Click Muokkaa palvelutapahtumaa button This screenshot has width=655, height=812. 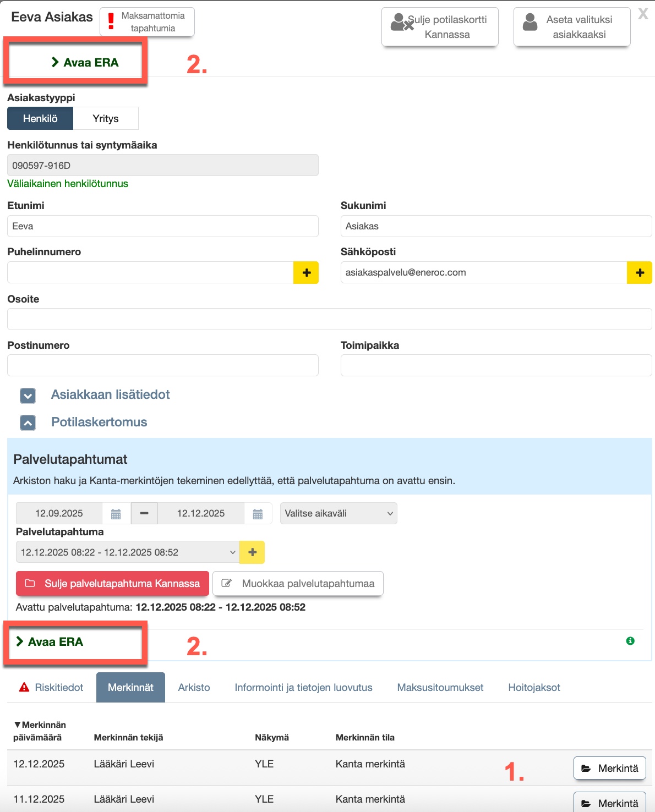click(298, 584)
